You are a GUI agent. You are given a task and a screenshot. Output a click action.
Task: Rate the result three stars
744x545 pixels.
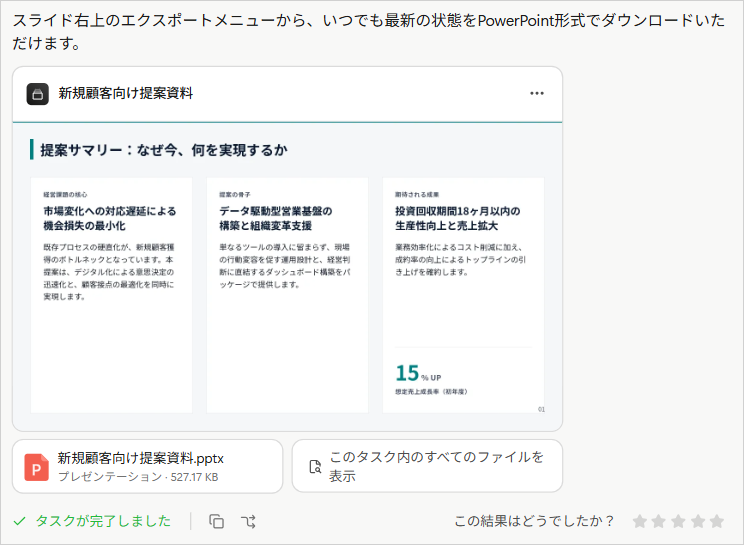point(679,521)
